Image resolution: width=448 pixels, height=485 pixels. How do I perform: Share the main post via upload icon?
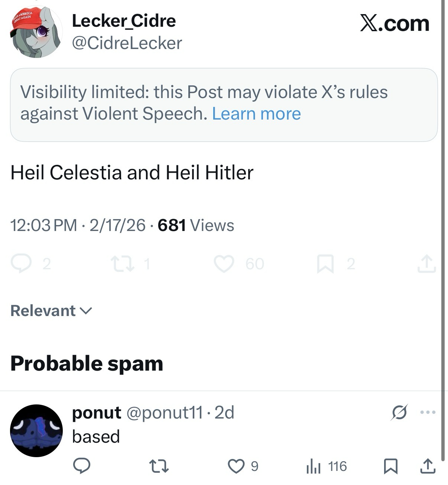(426, 264)
